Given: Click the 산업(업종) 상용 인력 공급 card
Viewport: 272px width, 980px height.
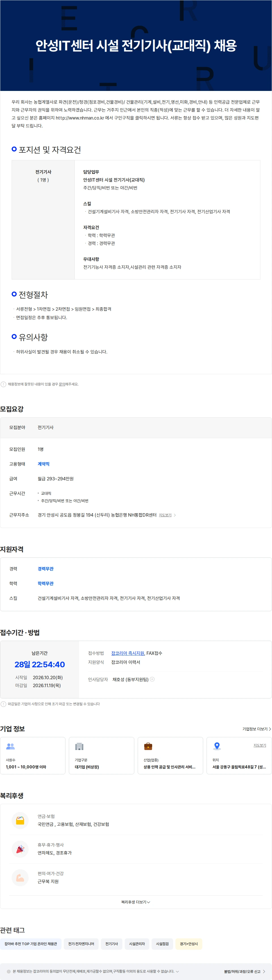Looking at the screenshot, I should [171, 756].
